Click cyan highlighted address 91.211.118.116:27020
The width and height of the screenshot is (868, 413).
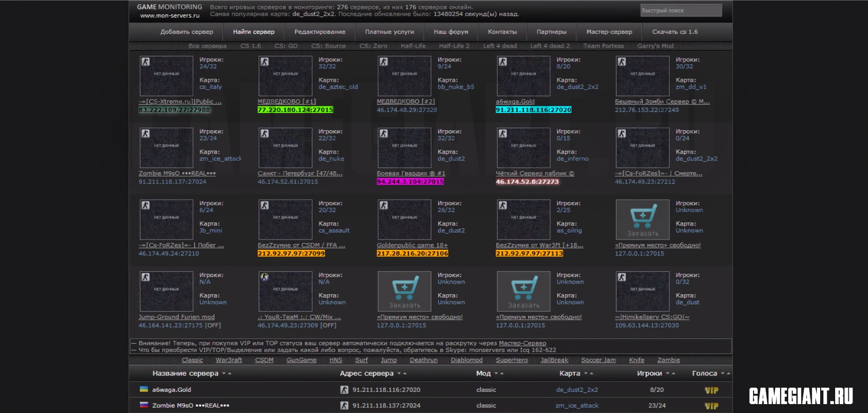pyautogui.click(x=533, y=110)
